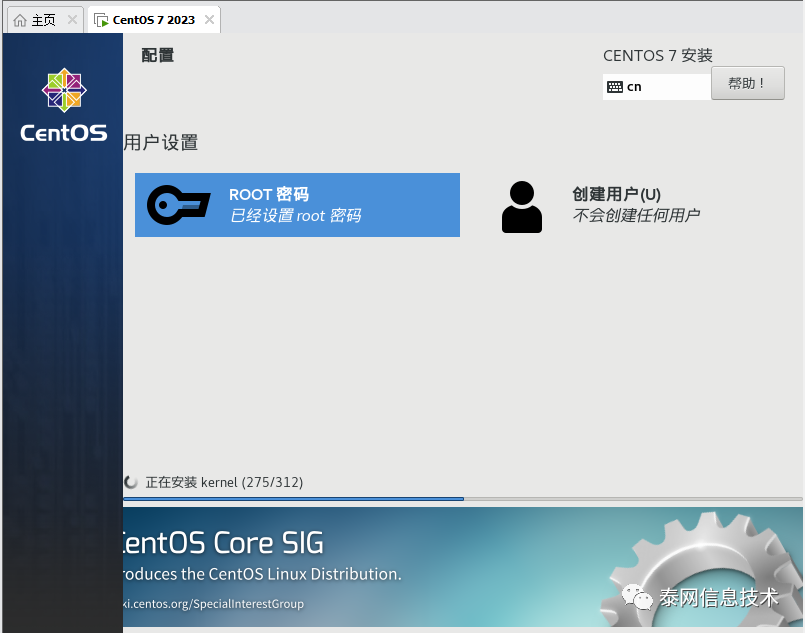The width and height of the screenshot is (805, 633).
Task: Click the CentOS logo in the sidebar
Action: (x=64, y=105)
